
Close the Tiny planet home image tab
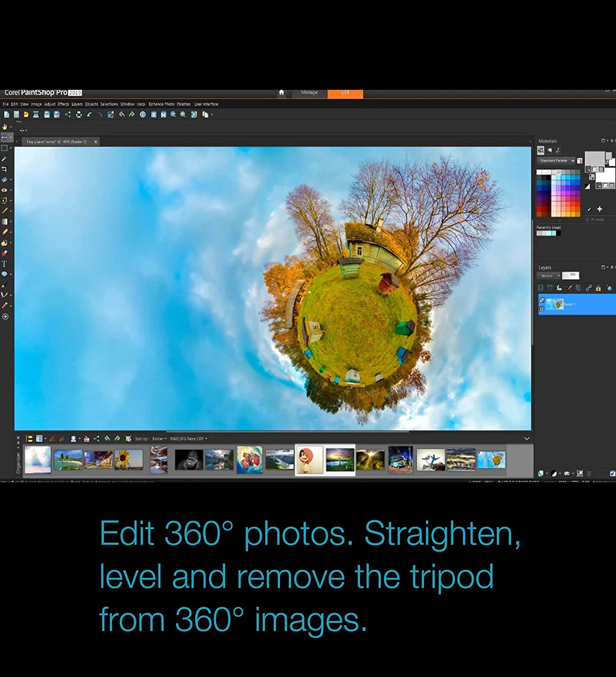(x=96, y=142)
